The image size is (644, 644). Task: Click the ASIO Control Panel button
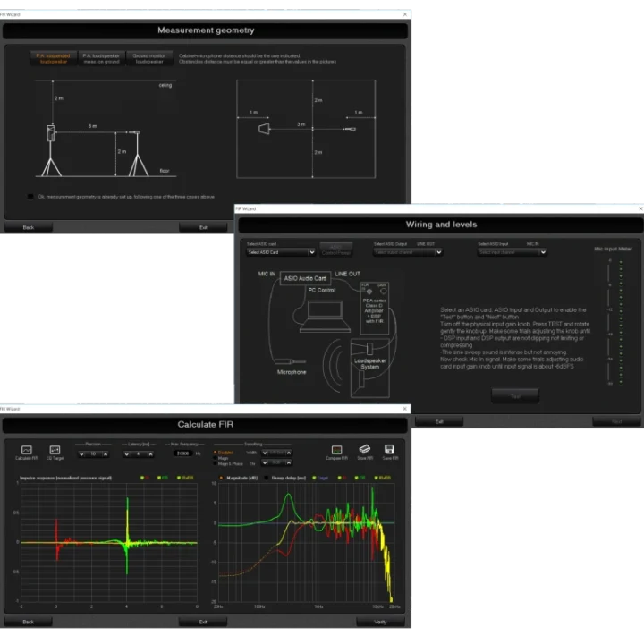[336, 250]
